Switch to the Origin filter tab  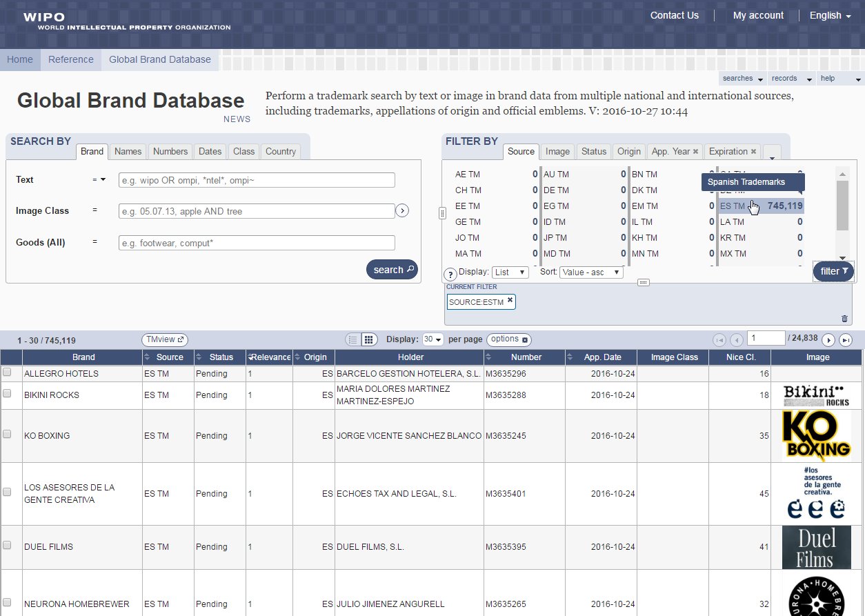point(629,152)
